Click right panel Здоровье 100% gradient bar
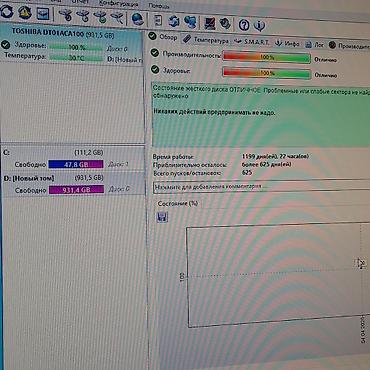 pos(267,73)
